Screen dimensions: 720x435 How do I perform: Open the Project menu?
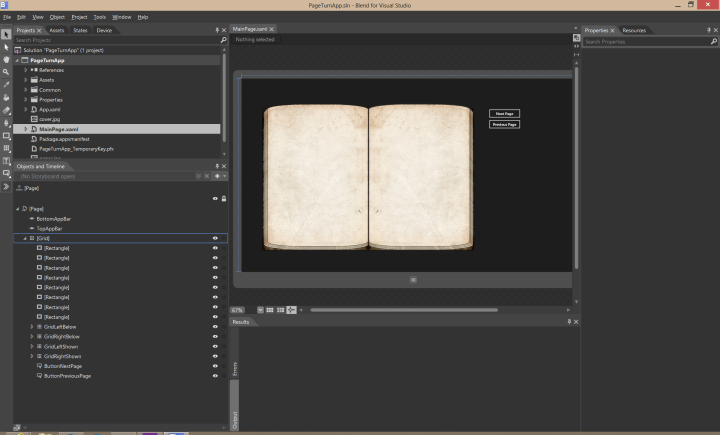tap(79, 17)
